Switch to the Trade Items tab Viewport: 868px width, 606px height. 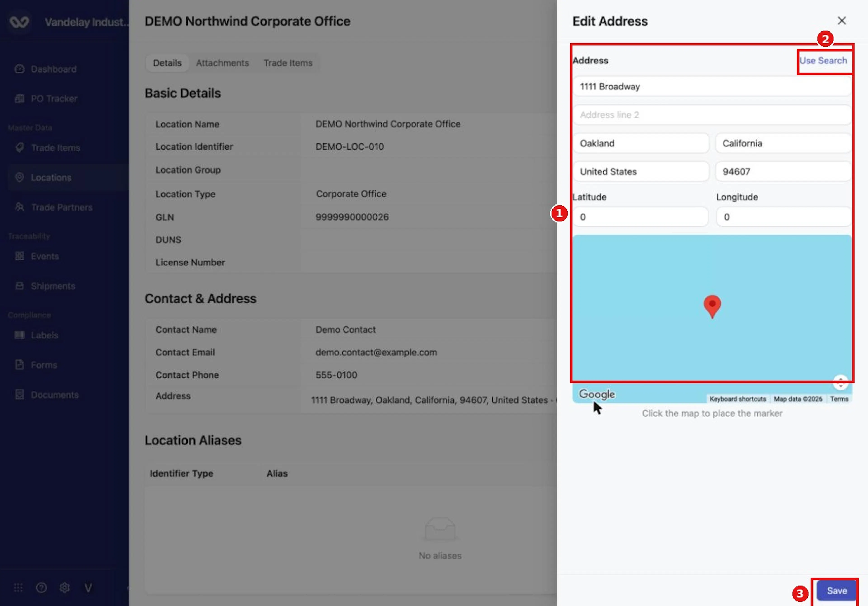pos(288,63)
